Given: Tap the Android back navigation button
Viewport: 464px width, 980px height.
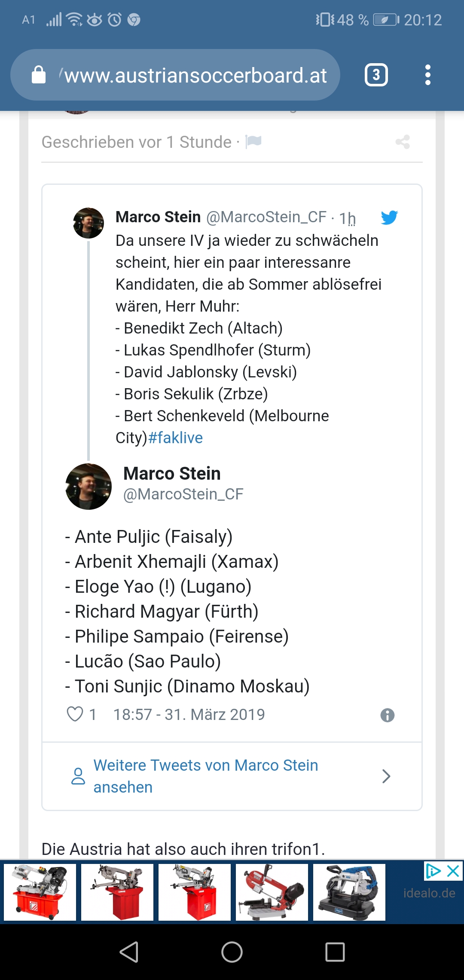Looking at the screenshot, I should [129, 952].
